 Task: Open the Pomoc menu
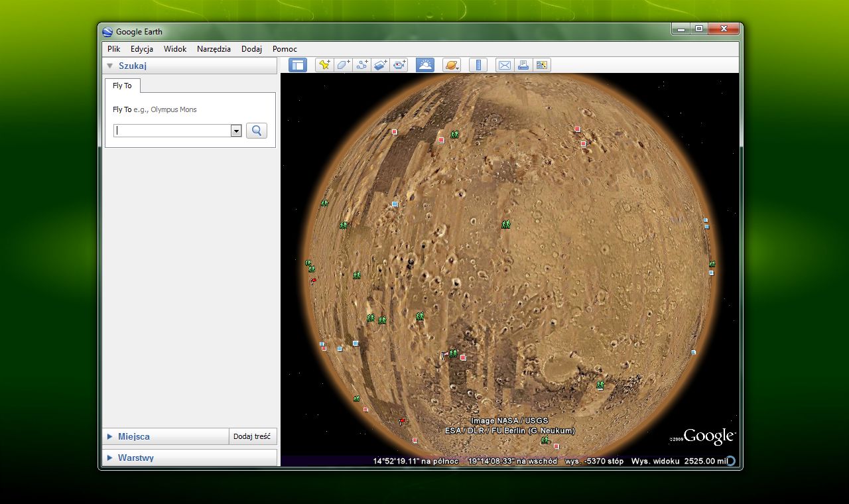coord(285,49)
